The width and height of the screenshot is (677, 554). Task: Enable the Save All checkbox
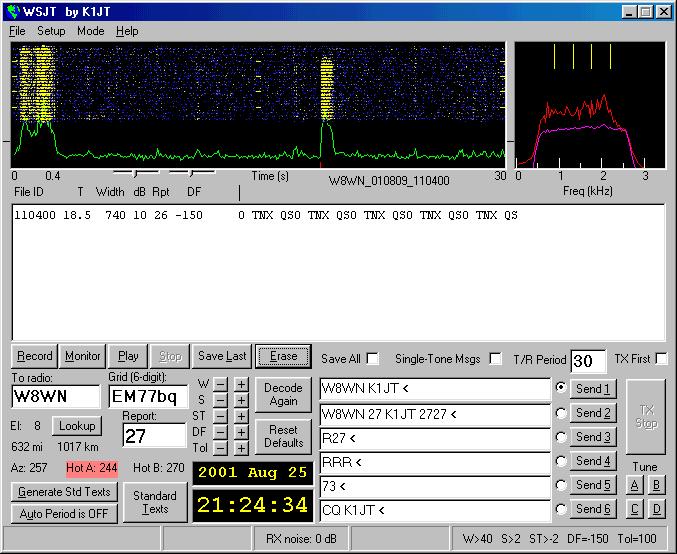coord(373,359)
